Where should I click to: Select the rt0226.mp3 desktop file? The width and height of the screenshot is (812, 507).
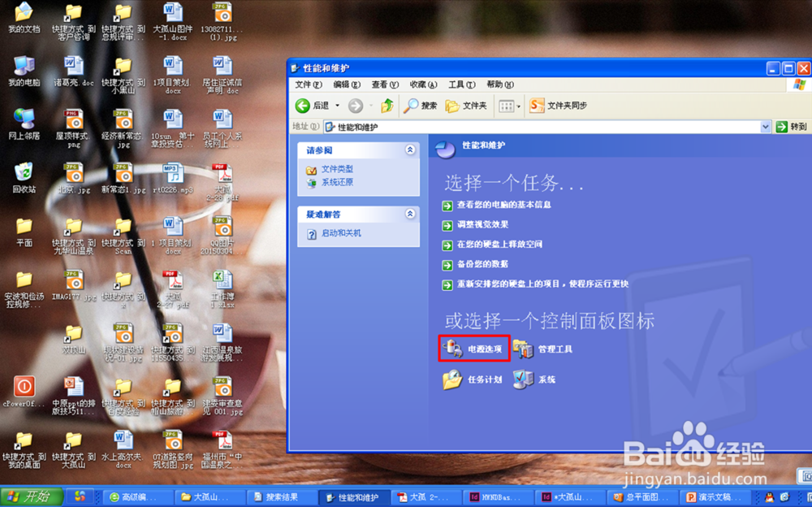(x=173, y=178)
